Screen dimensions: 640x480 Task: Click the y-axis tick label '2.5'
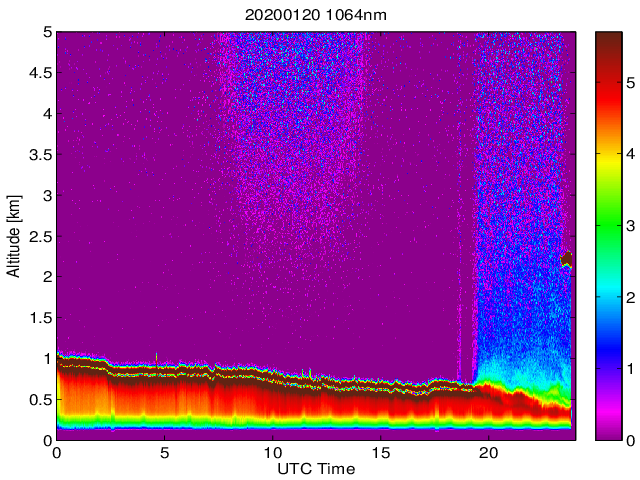pos(38,236)
